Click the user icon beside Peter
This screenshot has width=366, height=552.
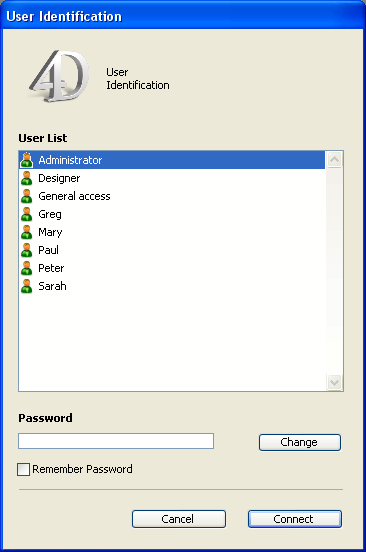(x=27, y=268)
